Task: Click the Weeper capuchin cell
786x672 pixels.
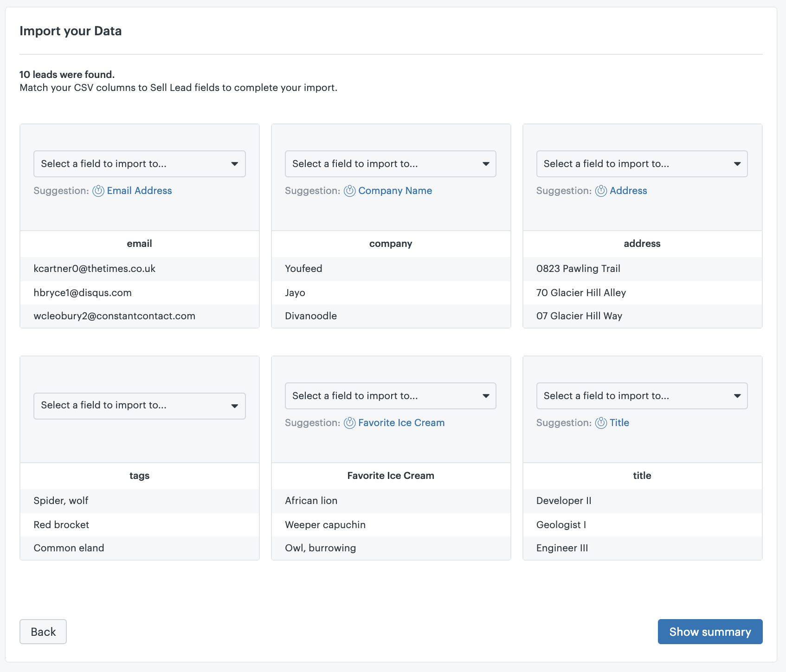Action: [x=391, y=525]
